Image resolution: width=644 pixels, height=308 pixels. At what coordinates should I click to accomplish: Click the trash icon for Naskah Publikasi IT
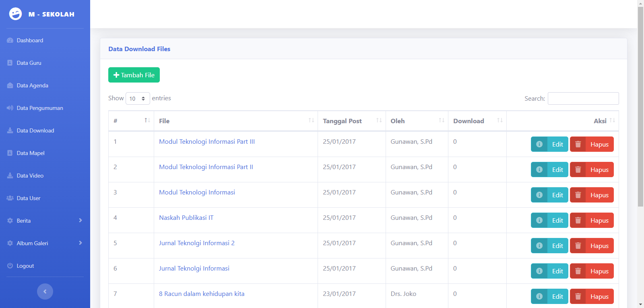point(578,220)
